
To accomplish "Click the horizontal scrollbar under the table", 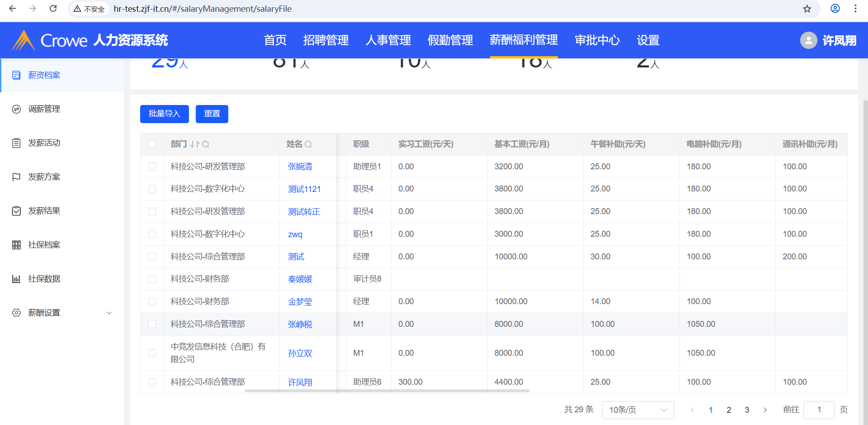I will 387,391.
